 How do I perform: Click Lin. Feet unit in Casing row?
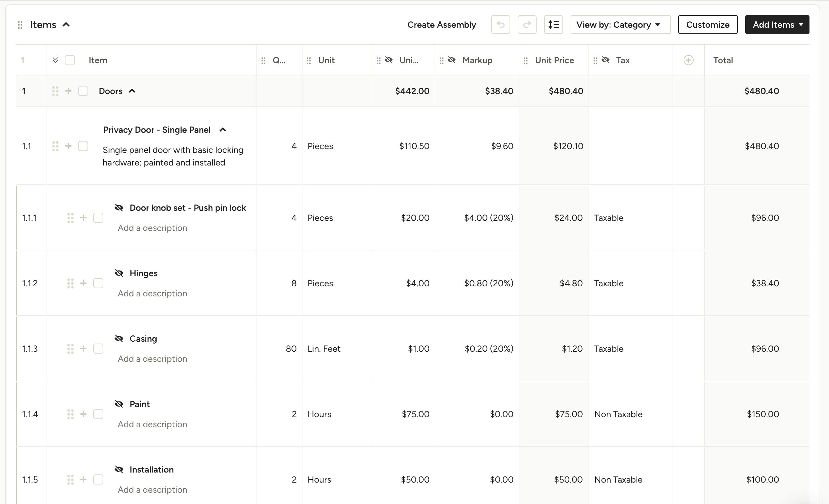coord(324,349)
